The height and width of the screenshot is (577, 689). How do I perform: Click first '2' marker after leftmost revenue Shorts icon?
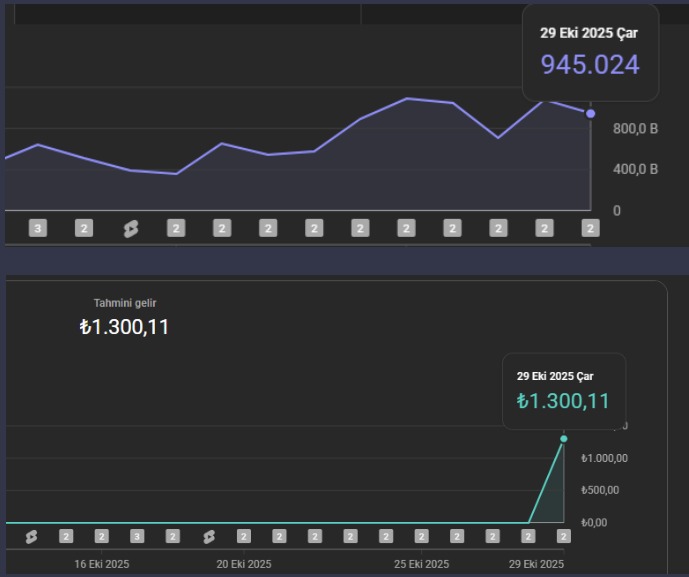(66, 537)
